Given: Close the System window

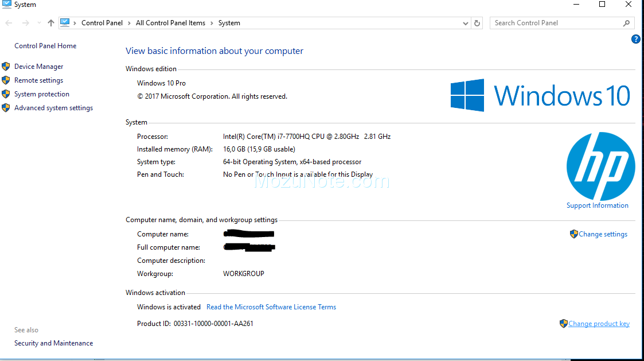Looking at the screenshot, I should [629, 5].
